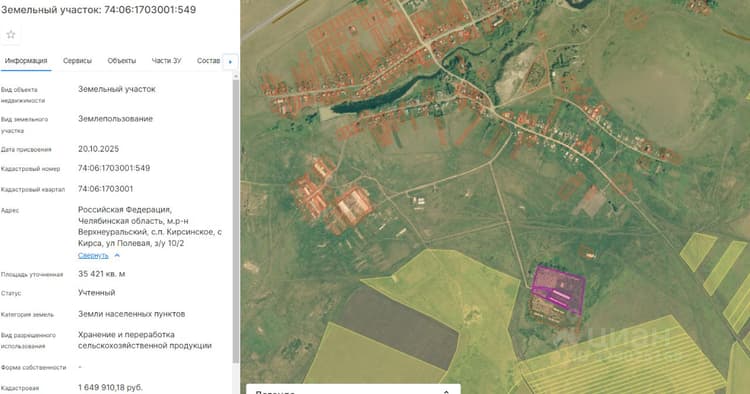Click the Кадастровый номер field label
Screen dimensions: 750x394
click(x=31, y=169)
